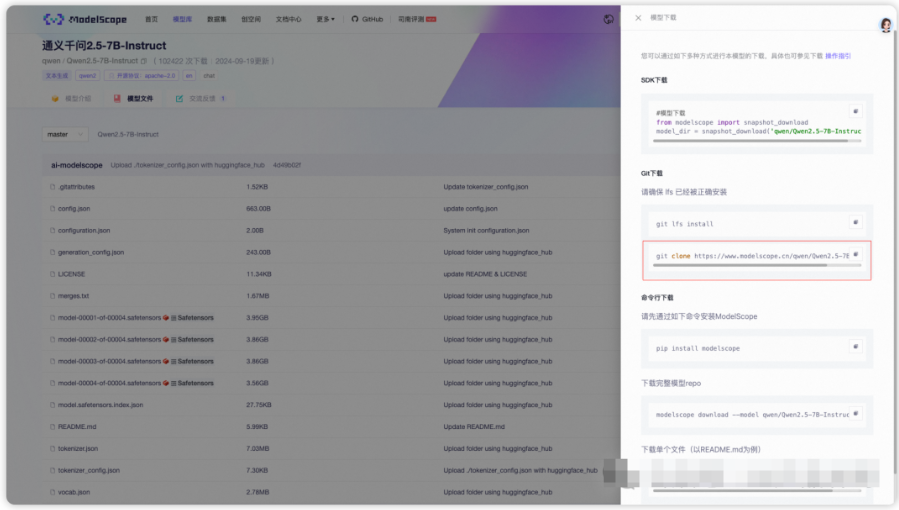Viewport: 899px width, 510px height.
Task: Open 文档中心 in the top navigation
Action: tap(288, 19)
